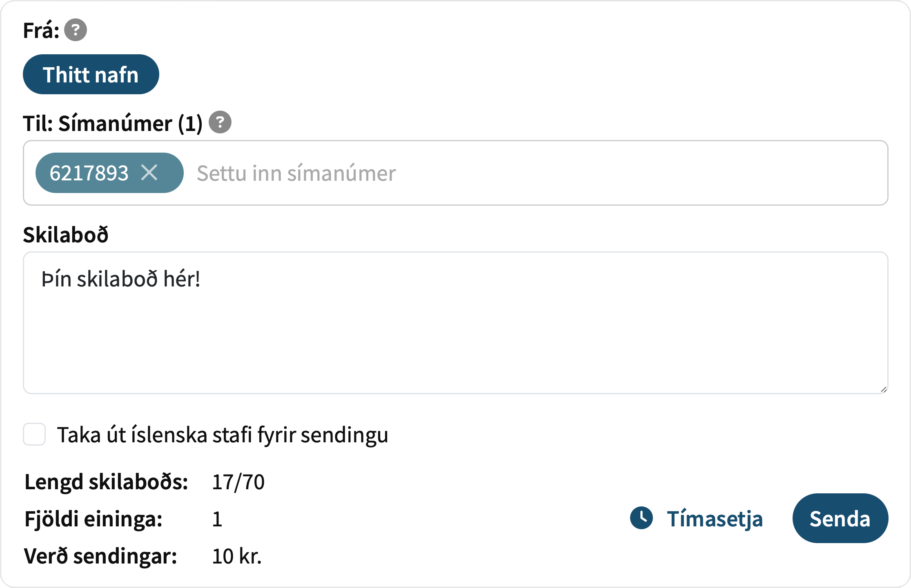
Task: Open help icon beside Til: Símanúmer
Action: [220, 122]
